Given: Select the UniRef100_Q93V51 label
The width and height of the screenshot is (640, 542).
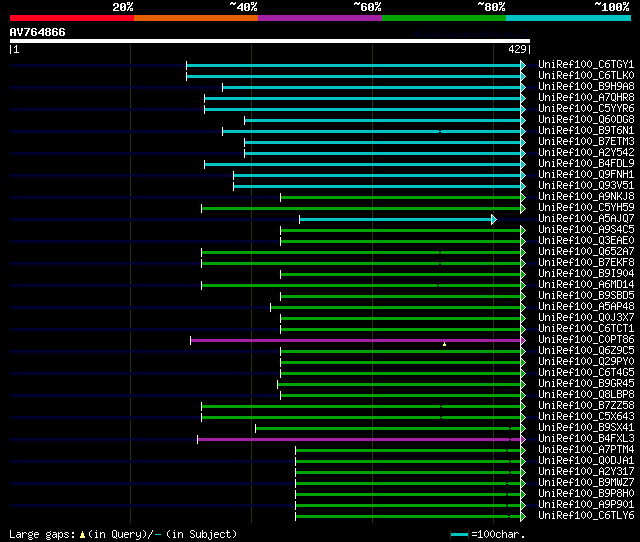Looking at the screenshot, I should [586, 186].
